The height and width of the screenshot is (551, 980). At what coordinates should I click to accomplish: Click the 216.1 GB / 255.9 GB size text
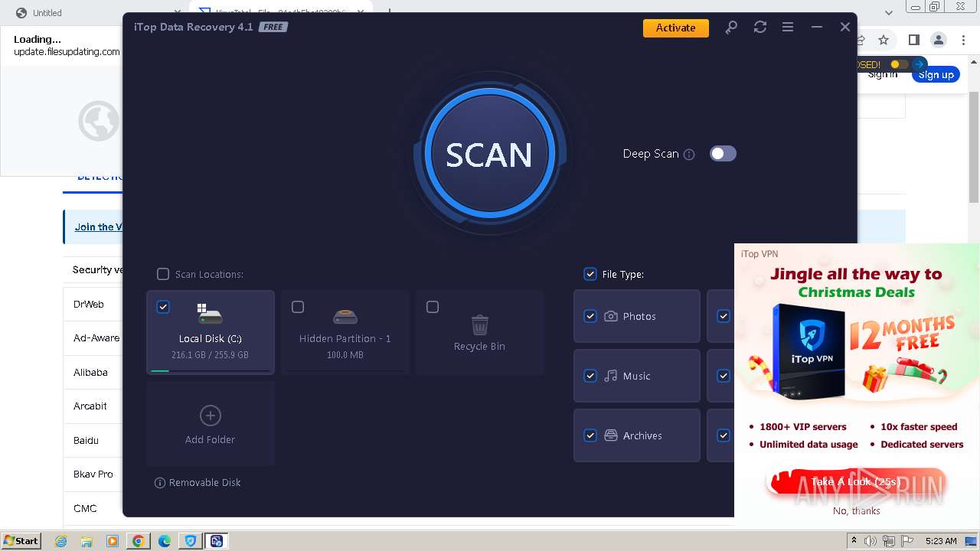210,355
